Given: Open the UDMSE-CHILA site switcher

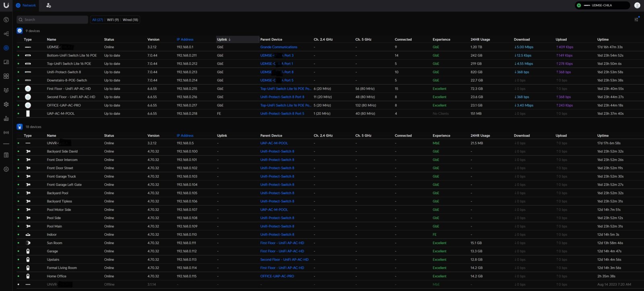Looking at the screenshot, I should 602,5.
